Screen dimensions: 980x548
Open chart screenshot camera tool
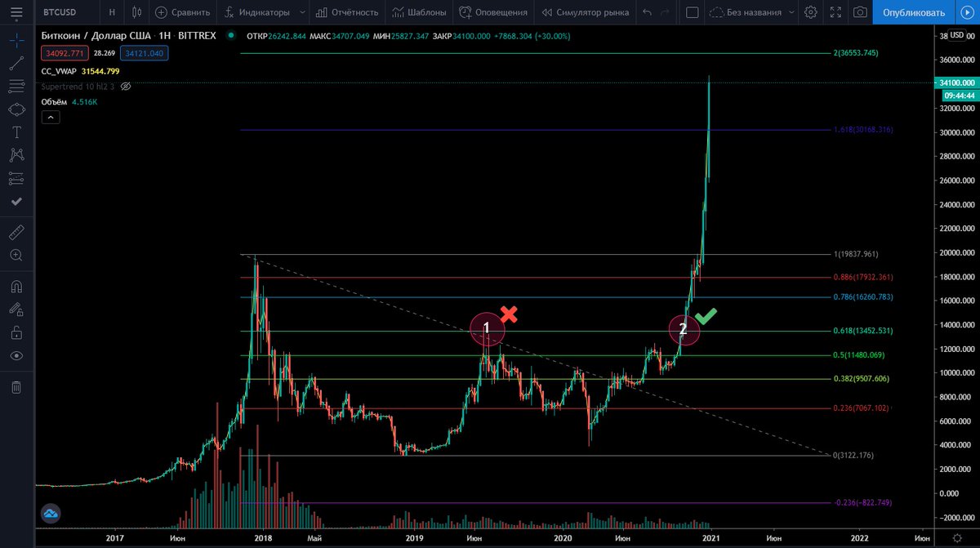point(858,11)
